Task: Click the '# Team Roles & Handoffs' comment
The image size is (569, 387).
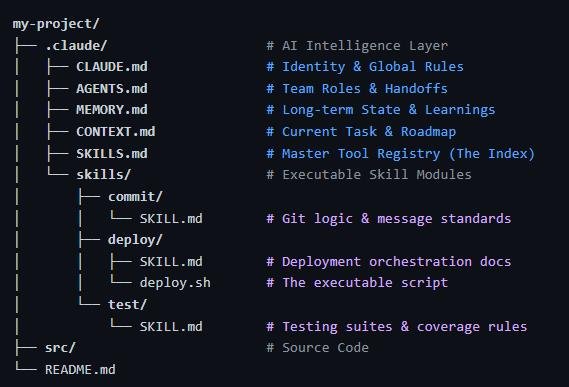Action: [357, 89]
